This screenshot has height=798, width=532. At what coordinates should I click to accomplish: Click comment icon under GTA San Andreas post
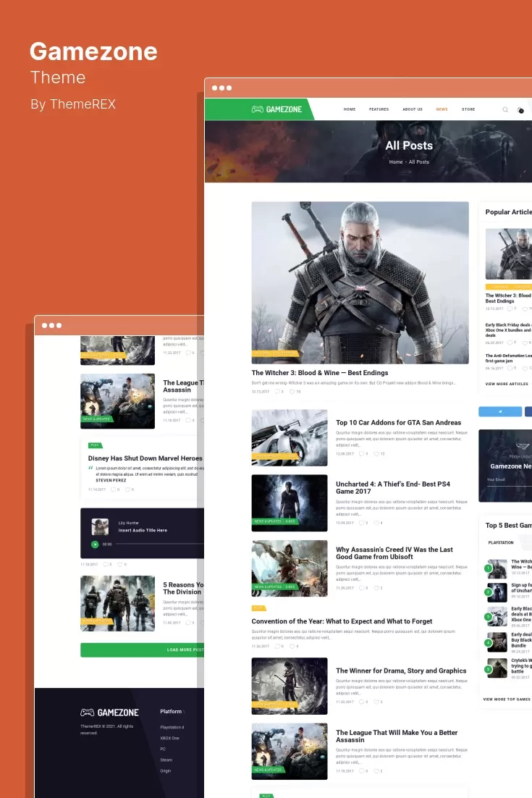(x=362, y=453)
